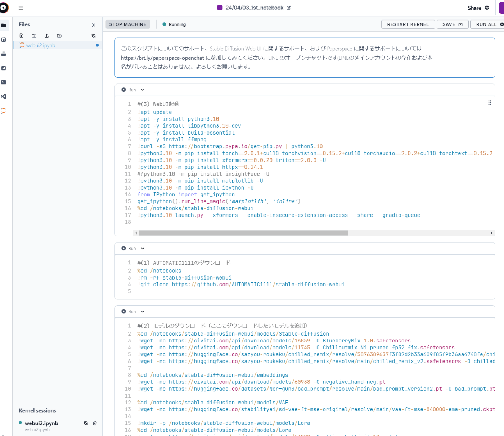The image size is (504, 436).
Task: Click the upload folder icon
Action: pyautogui.click(x=59, y=36)
